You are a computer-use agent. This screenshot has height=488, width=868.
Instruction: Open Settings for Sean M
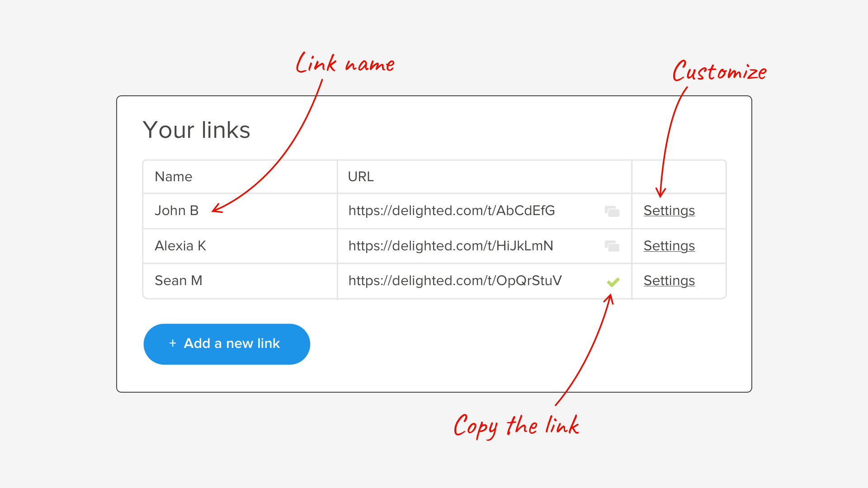tap(669, 280)
